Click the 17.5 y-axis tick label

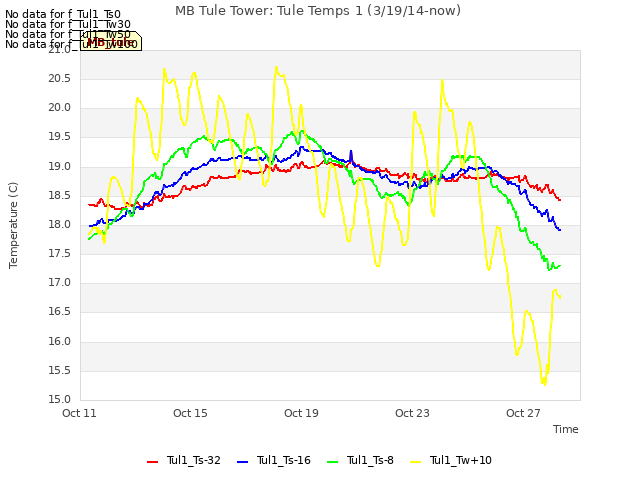point(60,254)
